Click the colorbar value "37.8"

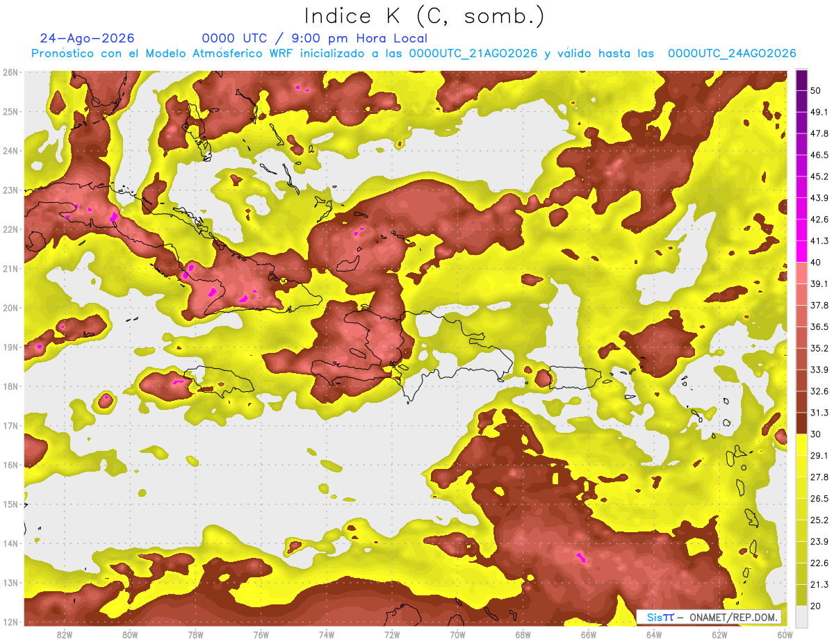pyautogui.click(x=819, y=305)
